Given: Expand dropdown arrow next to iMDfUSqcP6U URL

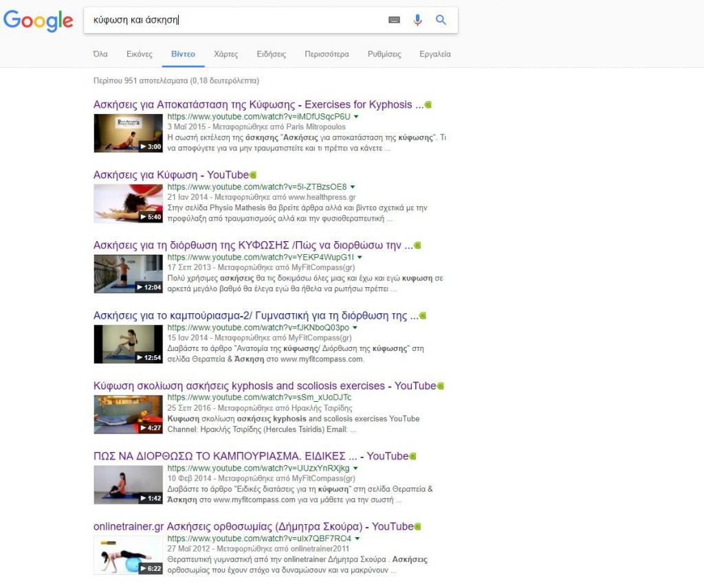Looking at the screenshot, I should pyautogui.click(x=356, y=117).
